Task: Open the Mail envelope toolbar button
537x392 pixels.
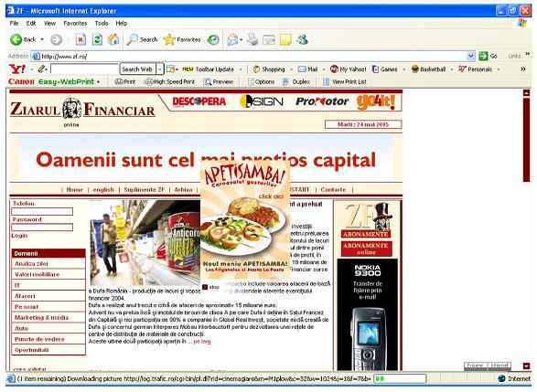Action: pos(232,39)
